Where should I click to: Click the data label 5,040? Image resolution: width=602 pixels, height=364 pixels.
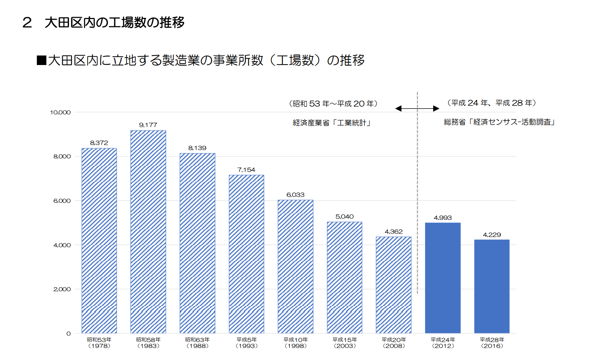(345, 216)
